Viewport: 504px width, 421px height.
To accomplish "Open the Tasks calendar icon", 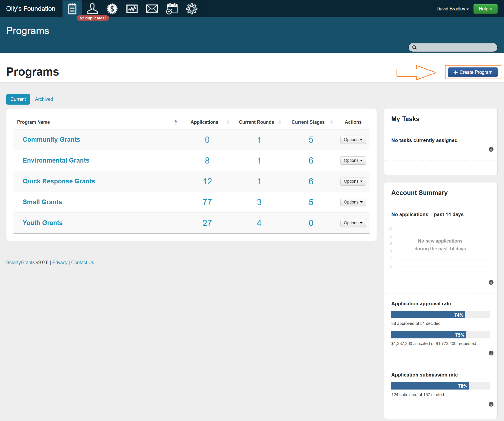I will (172, 9).
